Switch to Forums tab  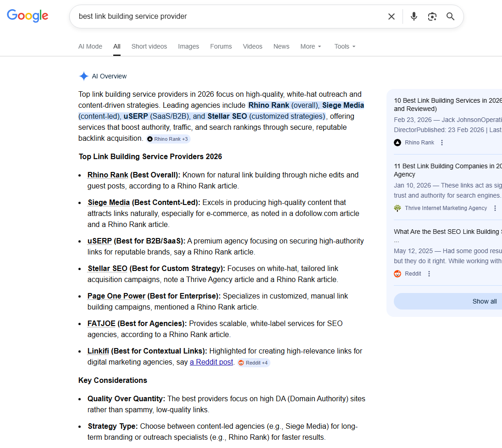pyautogui.click(x=221, y=46)
